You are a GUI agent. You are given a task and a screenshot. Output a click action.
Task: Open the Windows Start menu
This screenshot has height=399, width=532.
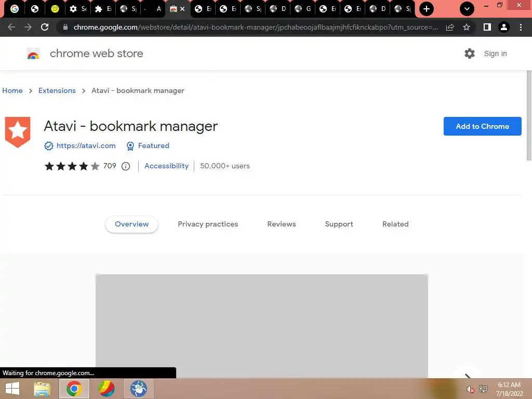(x=12, y=389)
